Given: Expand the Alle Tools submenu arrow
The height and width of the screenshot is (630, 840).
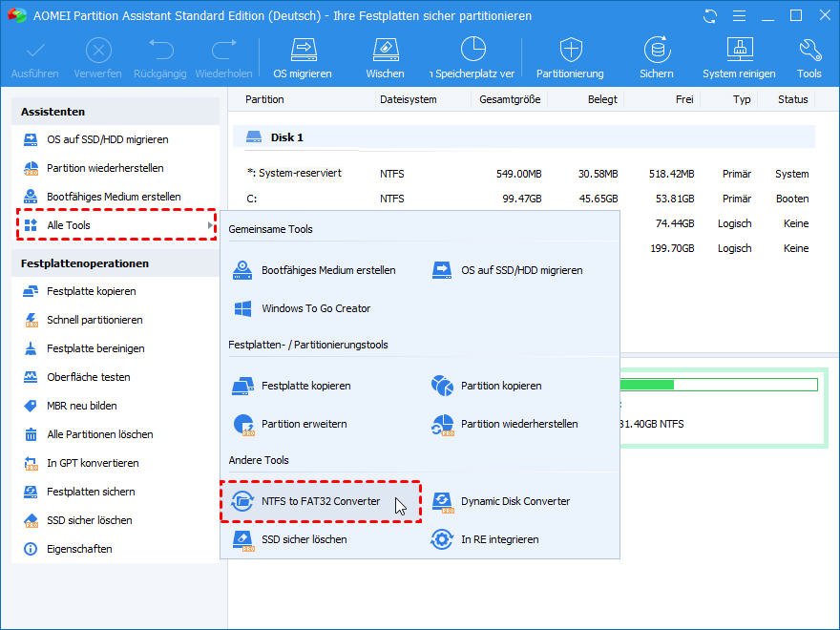Looking at the screenshot, I should pos(211,225).
